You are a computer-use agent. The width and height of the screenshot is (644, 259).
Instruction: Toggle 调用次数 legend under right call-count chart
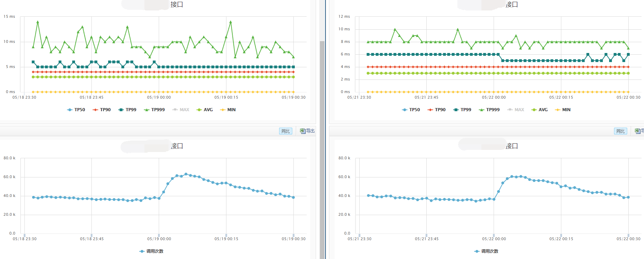(486, 251)
